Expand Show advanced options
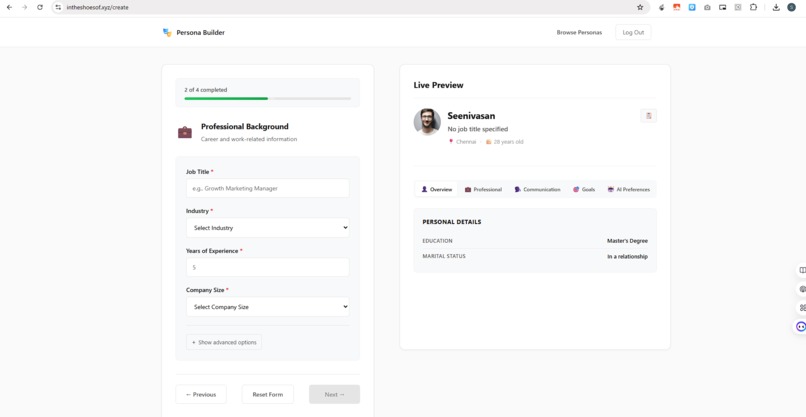This screenshot has width=806, height=417. 224,342
